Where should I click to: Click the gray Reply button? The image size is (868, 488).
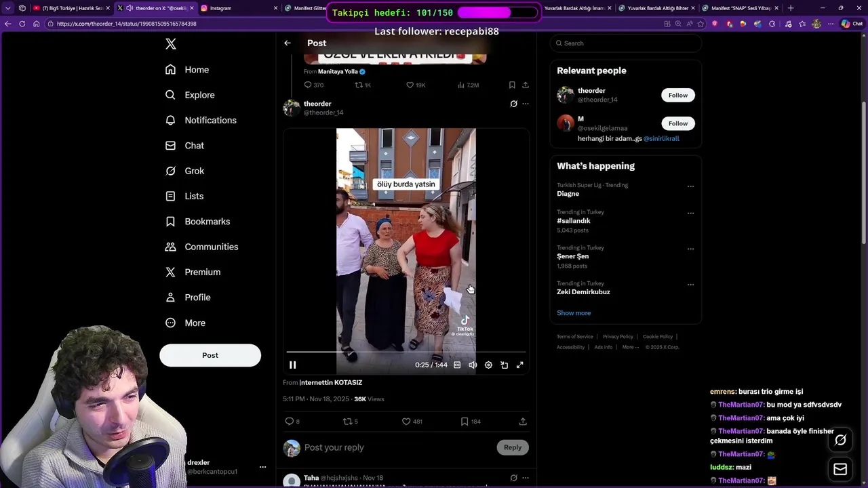click(x=513, y=447)
